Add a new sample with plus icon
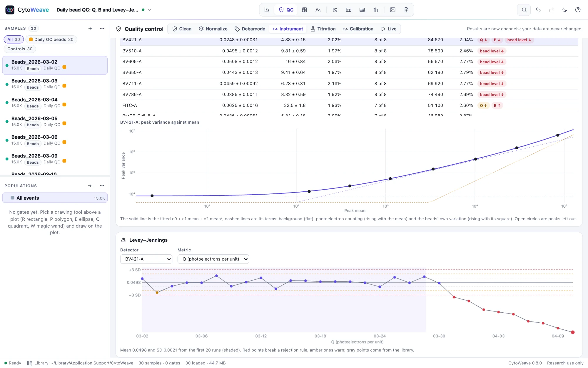This screenshot has height=368, width=588. click(x=90, y=29)
